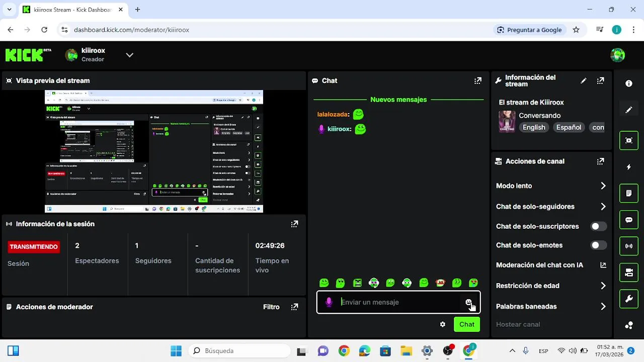Image resolution: width=644 pixels, height=362 pixels.
Task: Open chat settings gear icon
Action: click(443, 324)
